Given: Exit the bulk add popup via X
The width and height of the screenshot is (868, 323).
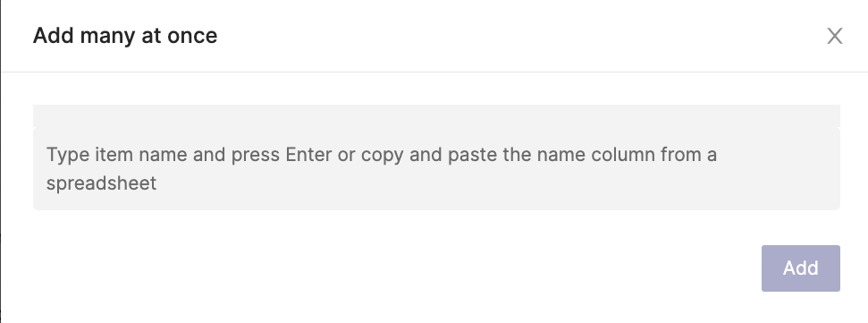Looking at the screenshot, I should 834,36.
